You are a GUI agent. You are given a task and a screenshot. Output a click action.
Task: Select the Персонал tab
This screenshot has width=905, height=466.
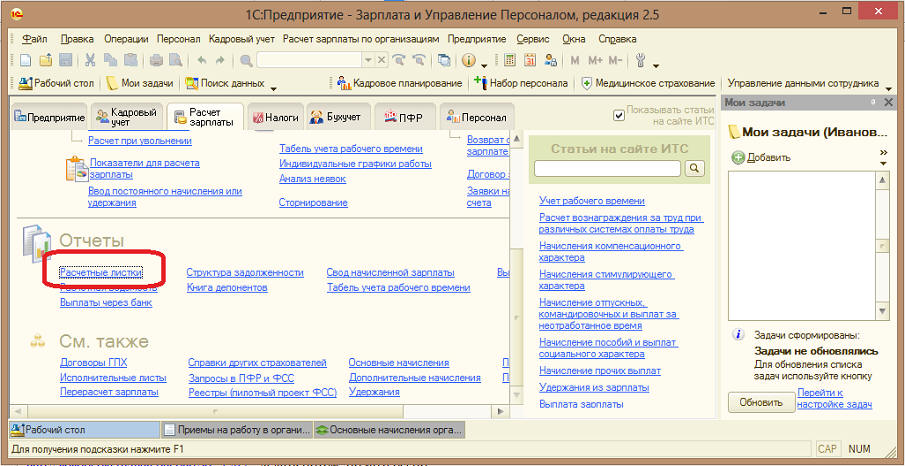click(476, 117)
